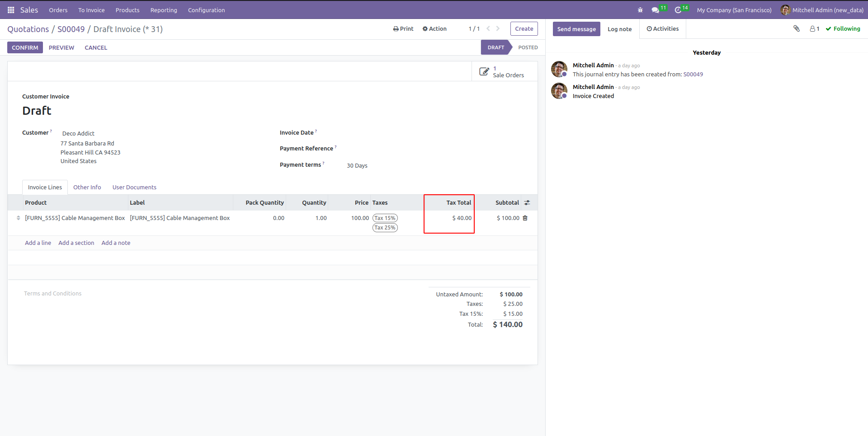
Task: Click the Activities button
Action: 663,28
